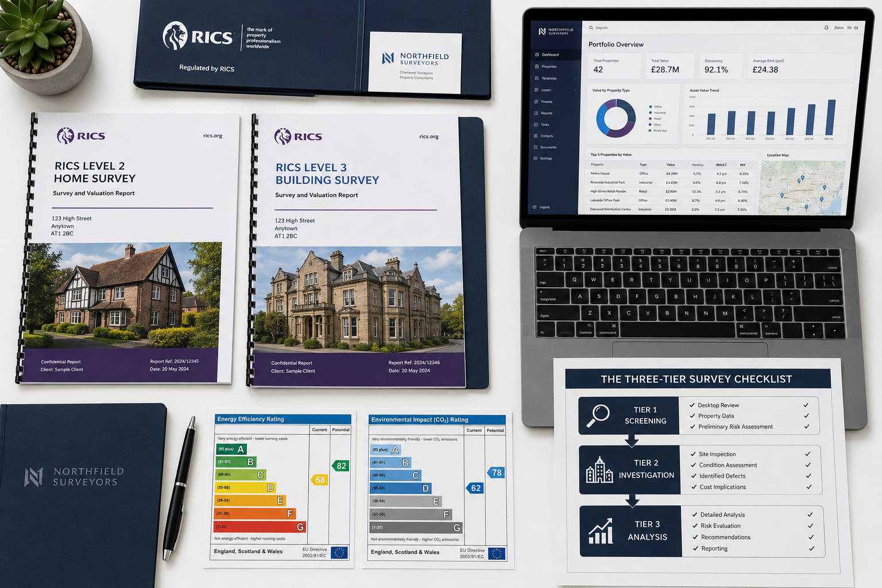This screenshot has width=882, height=588.
Task: Click the yellow current rating 68 arrow
Action: [x=319, y=479]
